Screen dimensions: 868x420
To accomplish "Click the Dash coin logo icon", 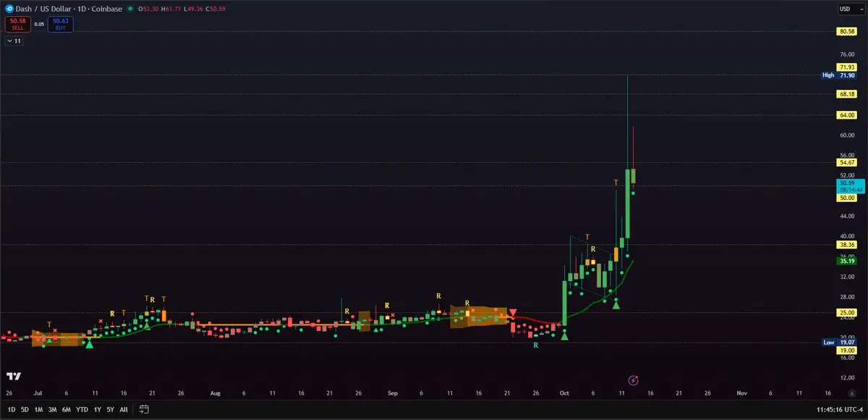I will pos(8,9).
